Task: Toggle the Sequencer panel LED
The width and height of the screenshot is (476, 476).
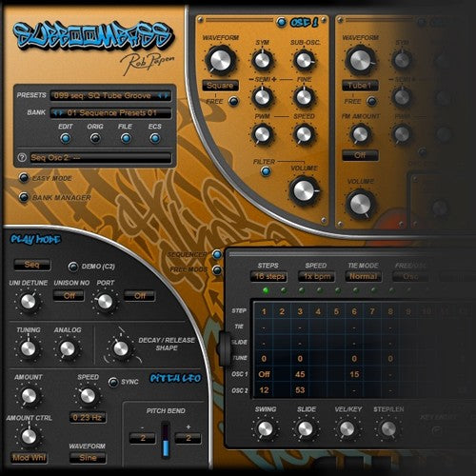Action: (x=217, y=254)
